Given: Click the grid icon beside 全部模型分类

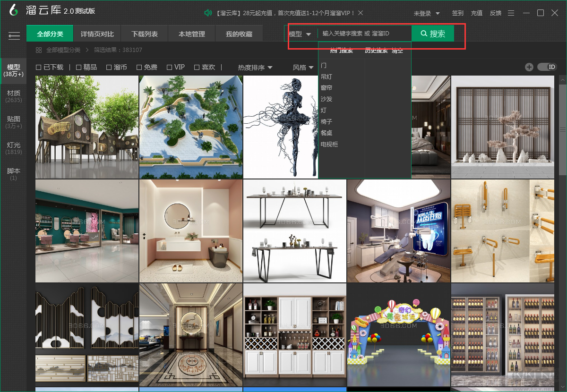Looking at the screenshot, I should tap(39, 50).
